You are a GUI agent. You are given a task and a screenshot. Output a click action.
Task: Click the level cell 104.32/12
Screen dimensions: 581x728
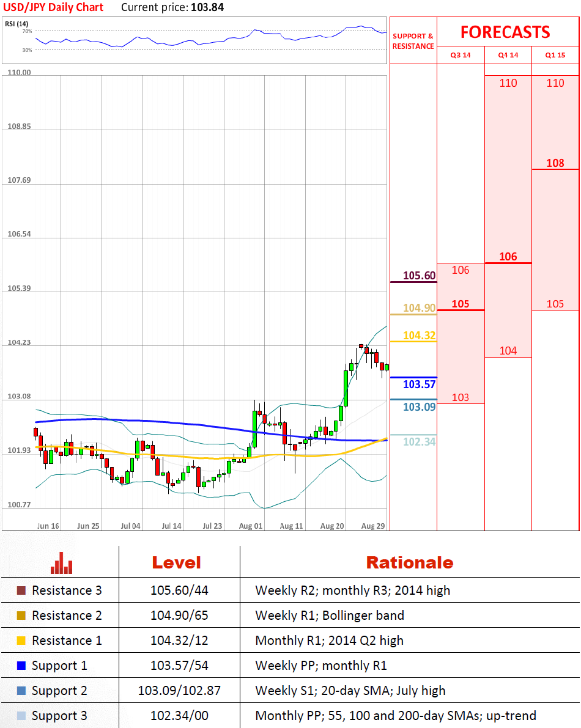(x=179, y=641)
